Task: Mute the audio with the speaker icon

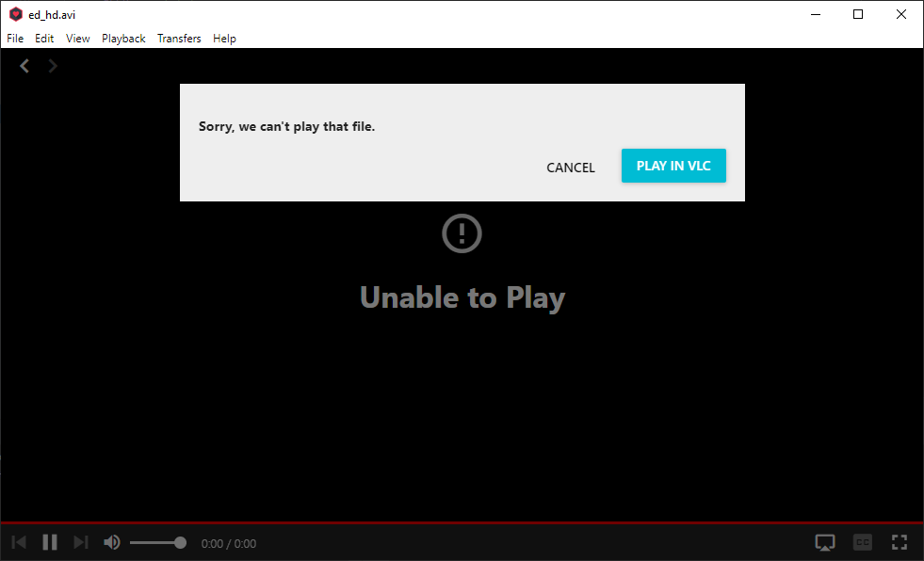Action: 112,542
